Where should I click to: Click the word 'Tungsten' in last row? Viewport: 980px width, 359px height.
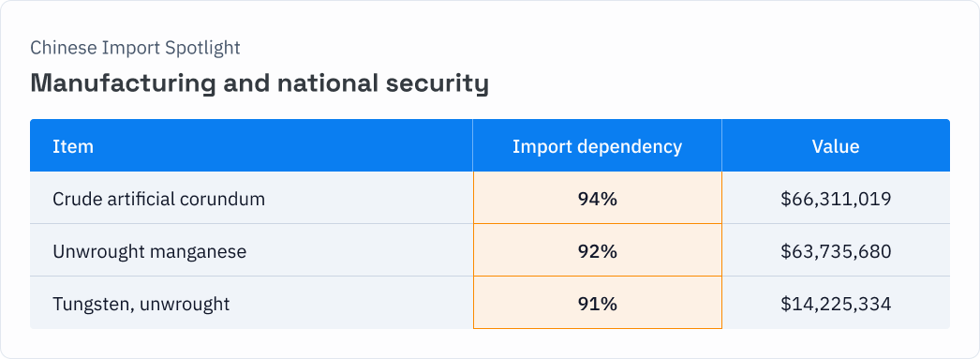pos(93,305)
